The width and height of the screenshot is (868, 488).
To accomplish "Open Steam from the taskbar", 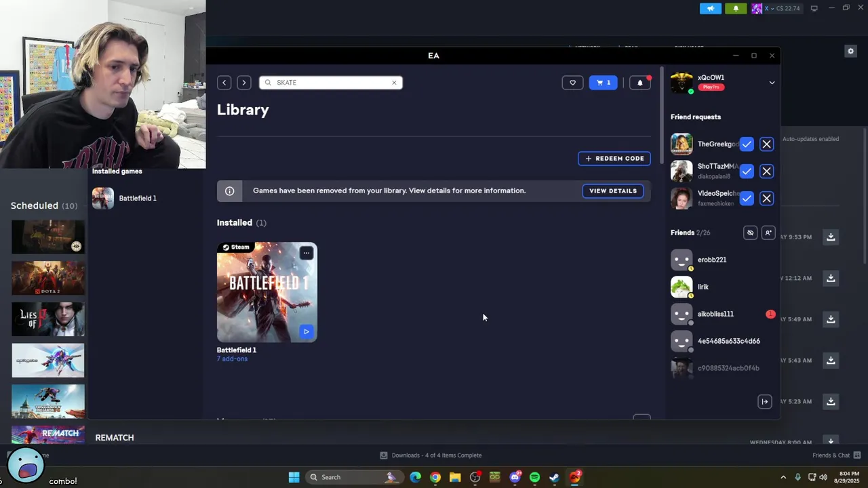I will point(554,477).
